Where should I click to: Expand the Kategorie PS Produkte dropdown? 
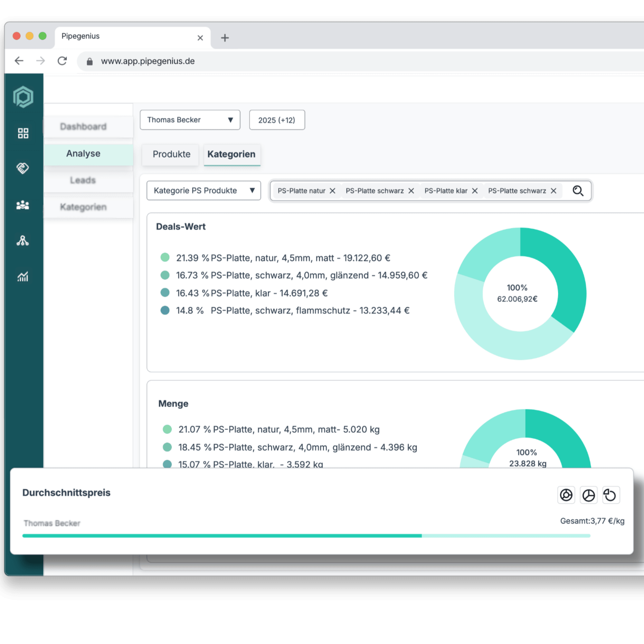point(203,191)
